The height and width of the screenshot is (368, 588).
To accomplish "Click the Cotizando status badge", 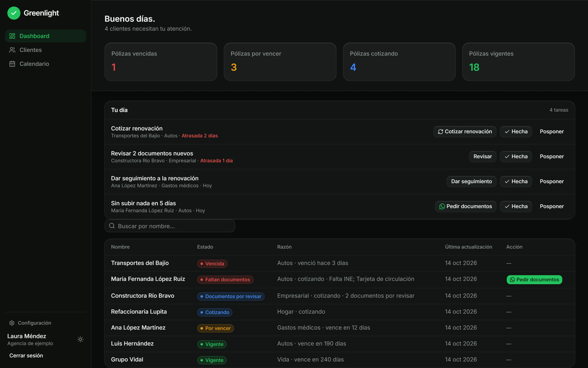I will pos(215,312).
